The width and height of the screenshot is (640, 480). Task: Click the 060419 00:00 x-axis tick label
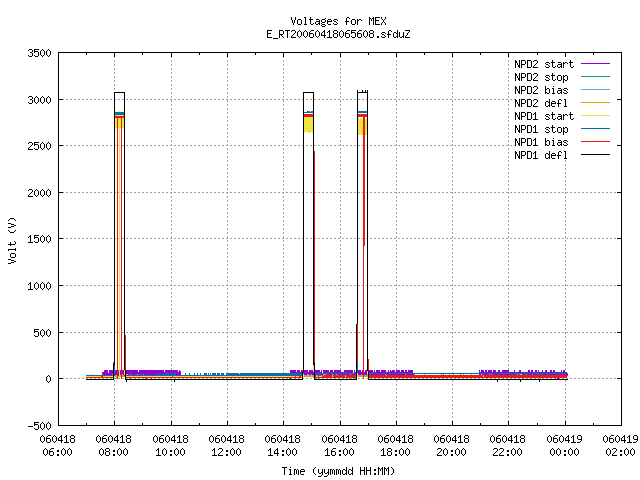tap(564, 446)
